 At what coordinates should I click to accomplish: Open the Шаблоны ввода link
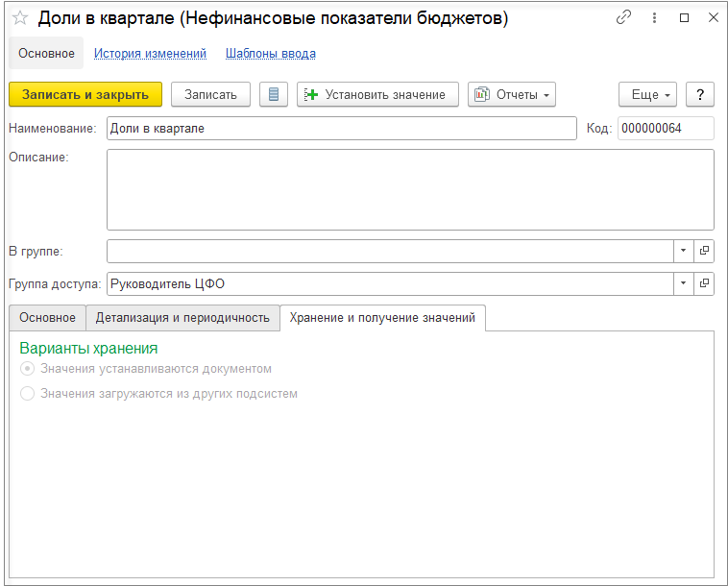pos(271,54)
